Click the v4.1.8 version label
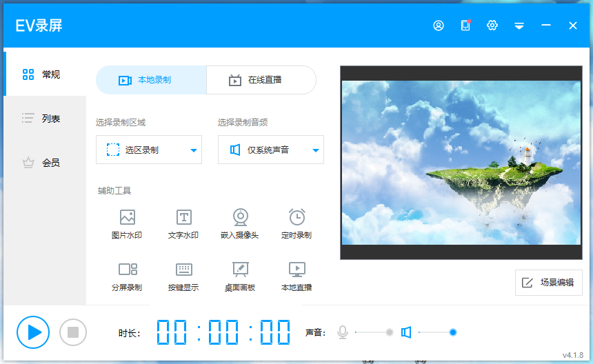593x364 pixels. click(x=572, y=355)
